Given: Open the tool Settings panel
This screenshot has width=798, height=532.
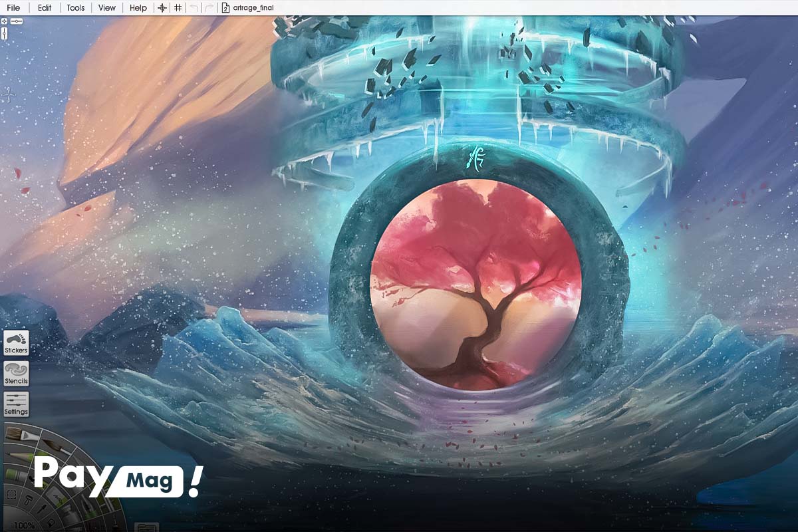Looking at the screenshot, I should pyautogui.click(x=16, y=404).
